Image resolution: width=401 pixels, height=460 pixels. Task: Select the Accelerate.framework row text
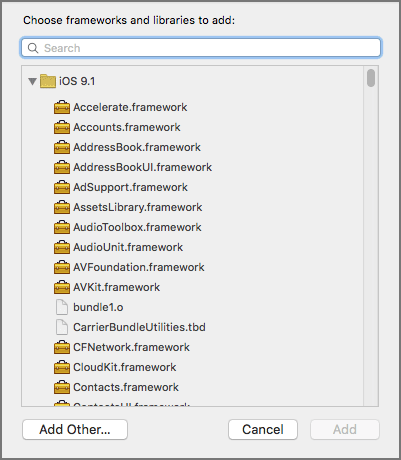[130, 107]
